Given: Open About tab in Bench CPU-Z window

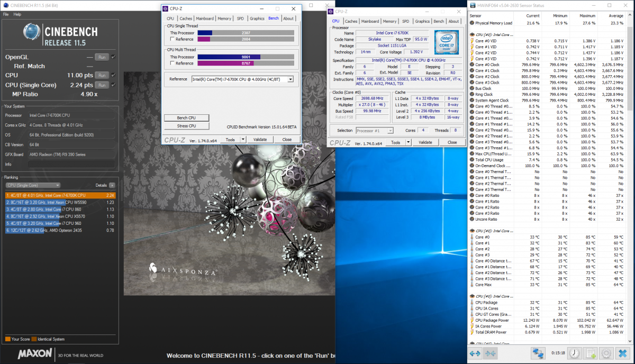Looking at the screenshot, I should pyautogui.click(x=288, y=19).
